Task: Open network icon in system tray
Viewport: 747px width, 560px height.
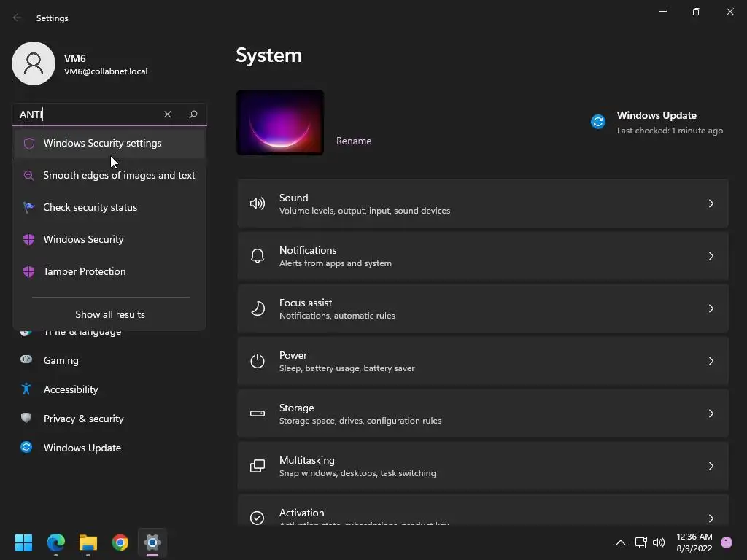Action: tap(640, 542)
